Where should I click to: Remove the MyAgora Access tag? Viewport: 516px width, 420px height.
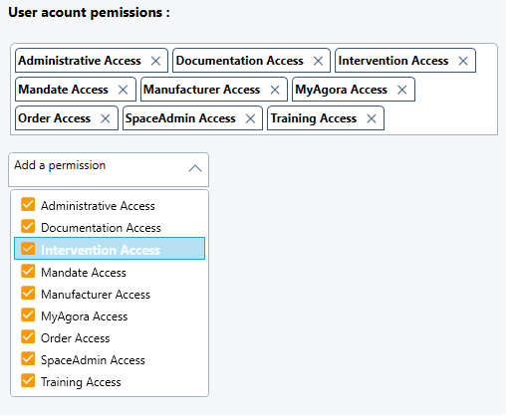click(402, 90)
